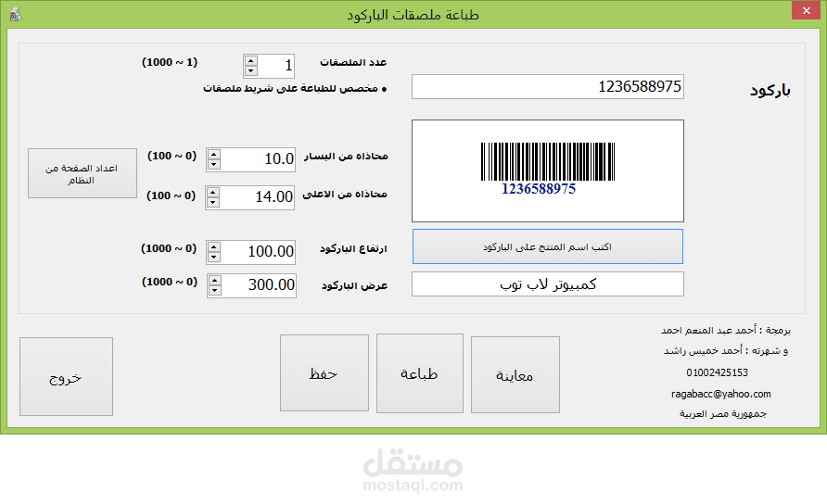Open اعداد الصفحة من النظام page setup

coord(82,173)
